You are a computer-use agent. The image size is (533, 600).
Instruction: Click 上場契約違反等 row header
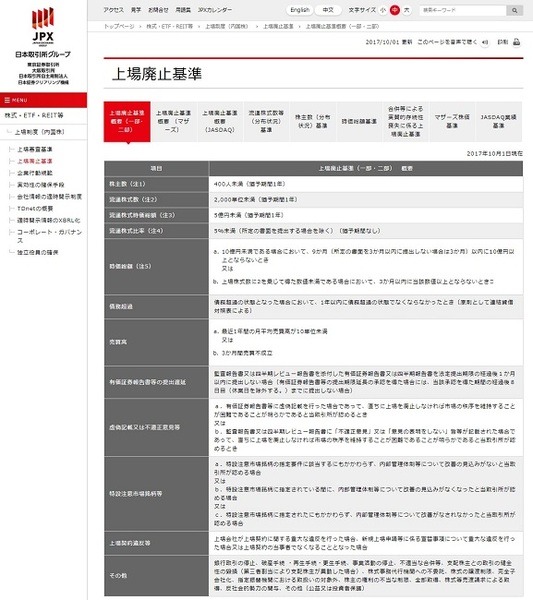click(x=156, y=543)
